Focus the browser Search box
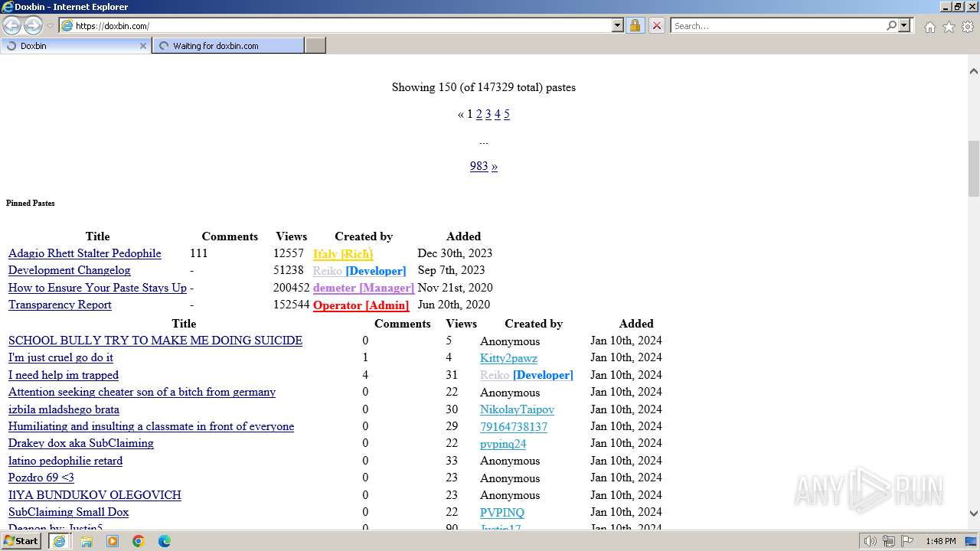The width and height of the screenshot is (980, 551). point(778,25)
